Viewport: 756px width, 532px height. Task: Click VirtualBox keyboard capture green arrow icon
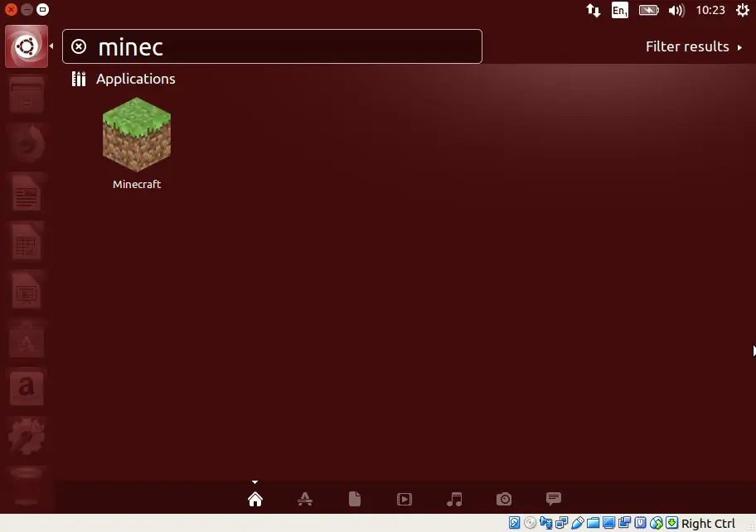pyautogui.click(x=671, y=523)
